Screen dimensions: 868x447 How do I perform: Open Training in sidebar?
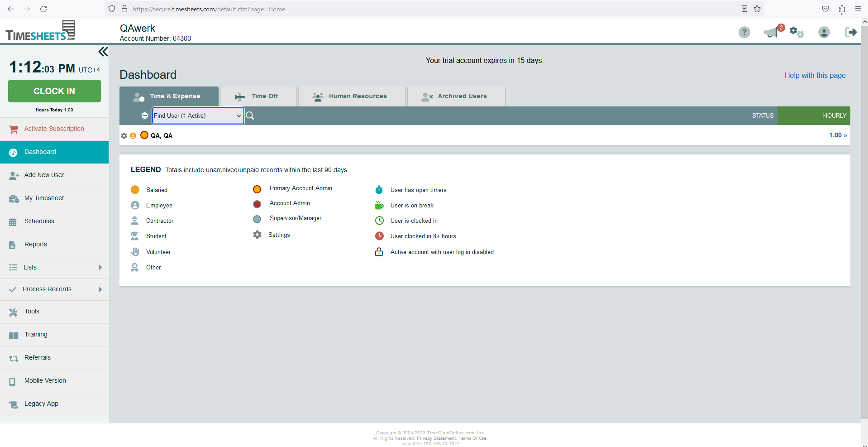pos(54,335)
